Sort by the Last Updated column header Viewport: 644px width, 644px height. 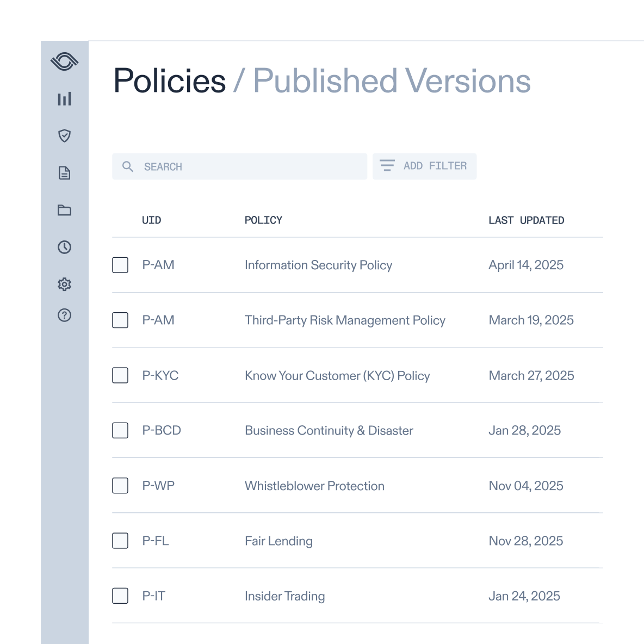coord(526,220)
